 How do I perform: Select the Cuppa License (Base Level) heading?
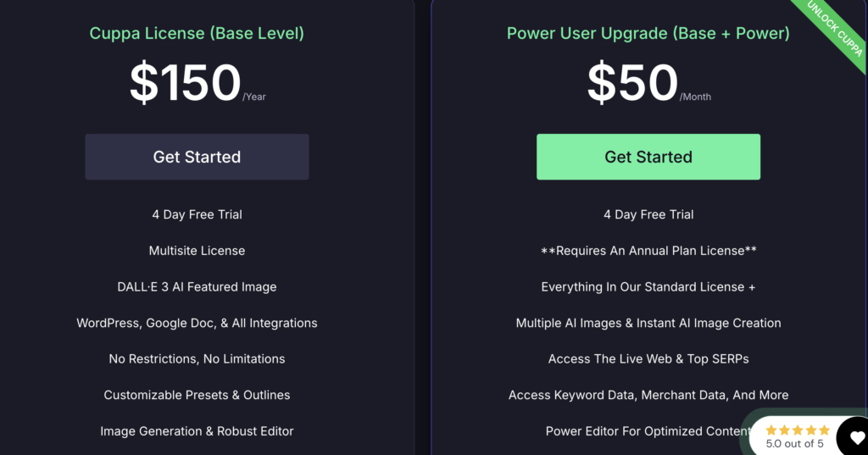[x=197, y=33]
